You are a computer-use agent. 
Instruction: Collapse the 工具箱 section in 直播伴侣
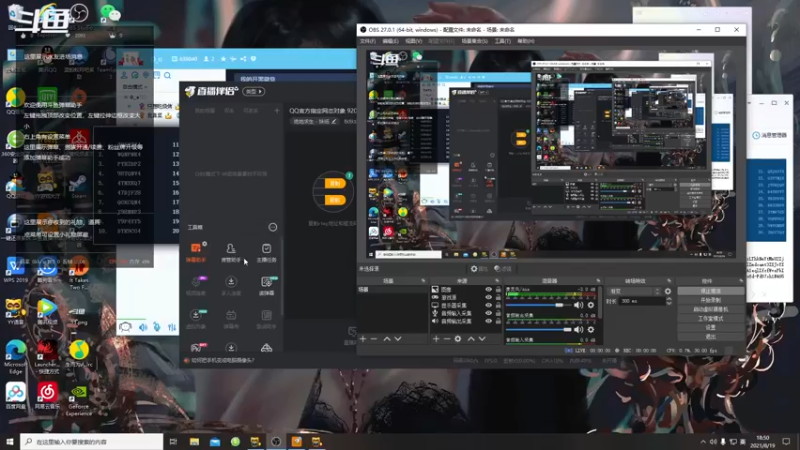click(x=273, y=227)
